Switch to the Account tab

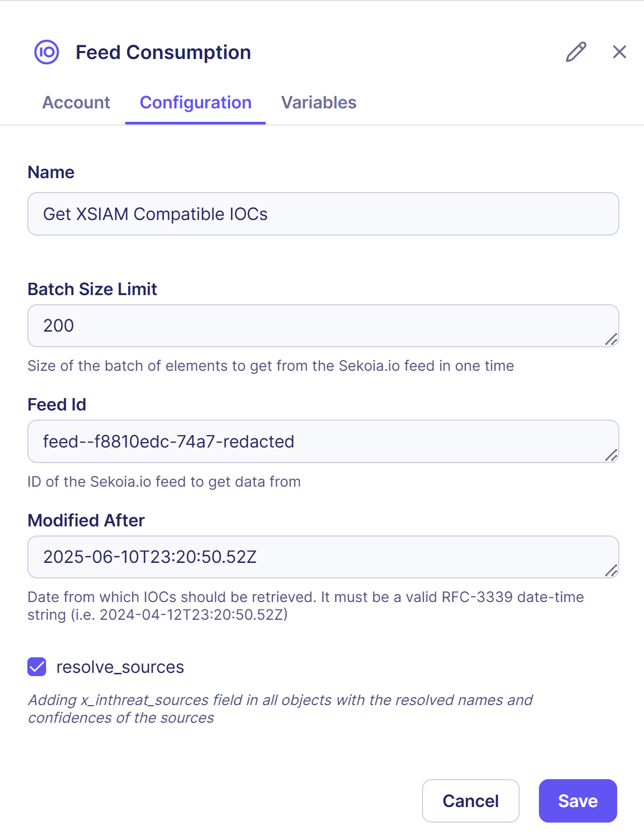pyautogui.click(x=76, y=102)
